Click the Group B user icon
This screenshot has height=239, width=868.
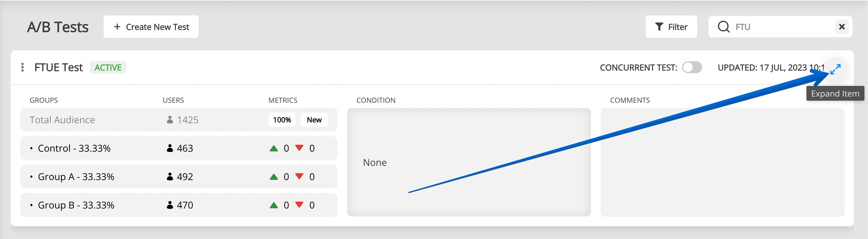170,205
